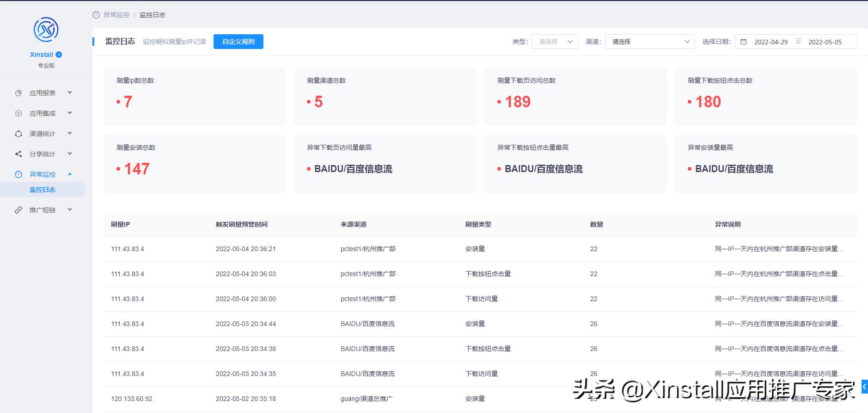Click IP 111.43.83.4 in 20:34:35 row
Viewport: 868px width, 413px height.
(128, 374)
